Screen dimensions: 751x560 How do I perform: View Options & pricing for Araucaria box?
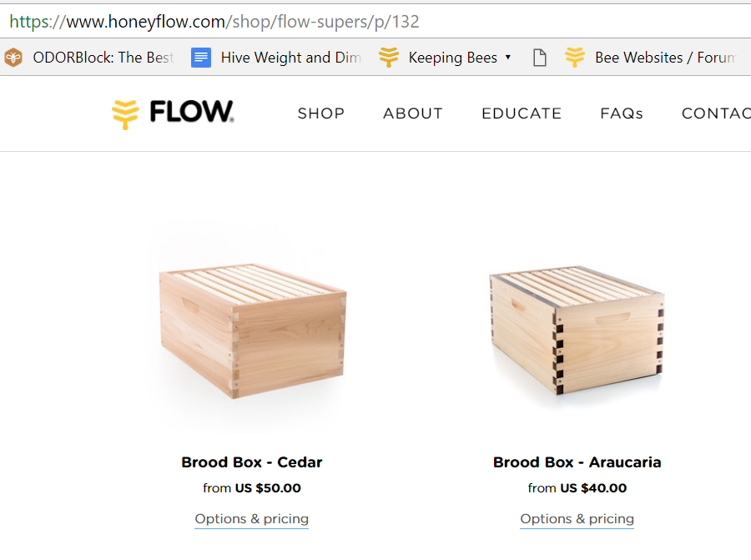pyautogui.click(x=577, y=519)
